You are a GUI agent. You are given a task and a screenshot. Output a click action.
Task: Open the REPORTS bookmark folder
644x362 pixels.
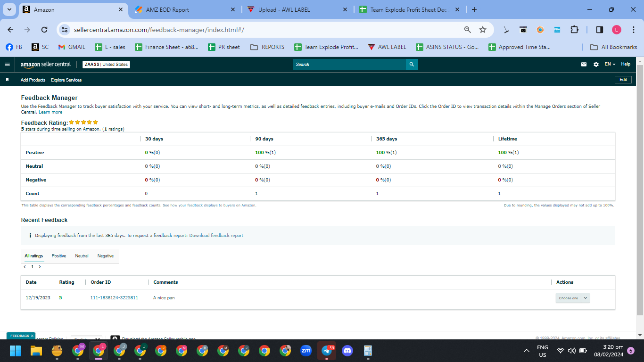click(x=267, y=47)
